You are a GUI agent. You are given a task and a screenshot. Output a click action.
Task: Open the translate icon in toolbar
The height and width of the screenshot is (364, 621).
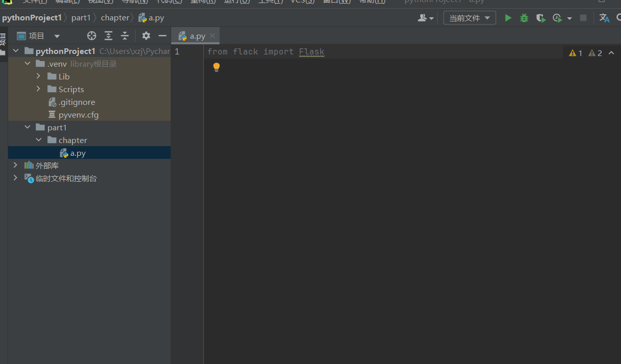(604, 18)
